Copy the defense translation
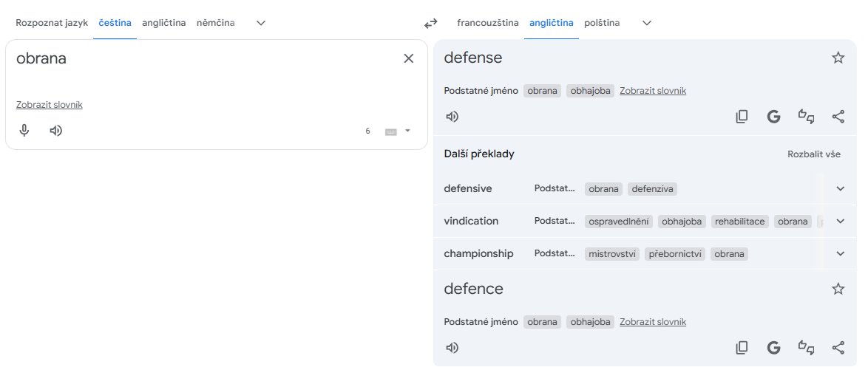 tap(742, 117)
